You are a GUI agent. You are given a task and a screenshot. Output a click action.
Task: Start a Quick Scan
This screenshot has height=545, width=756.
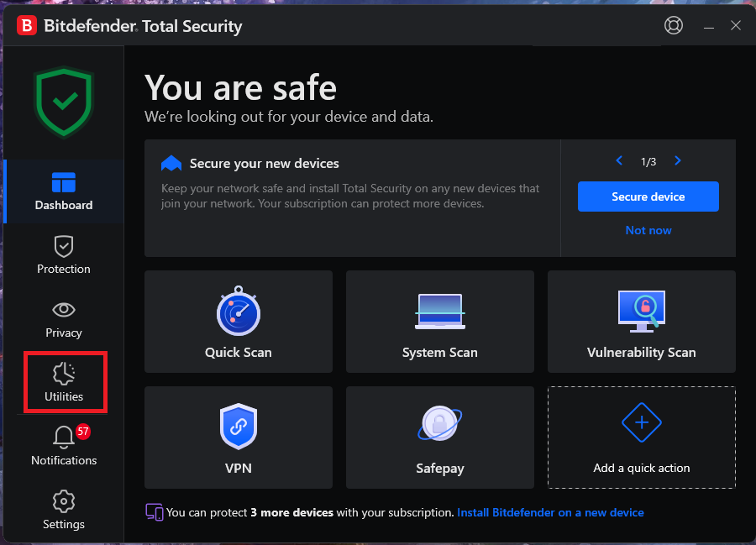tap(239, 322)
